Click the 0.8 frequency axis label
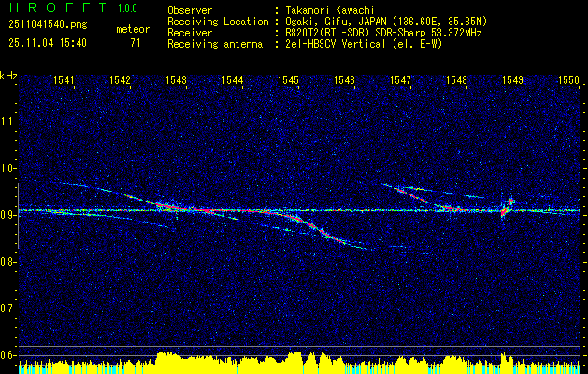 pyautogui.click(x=8, y=262)
